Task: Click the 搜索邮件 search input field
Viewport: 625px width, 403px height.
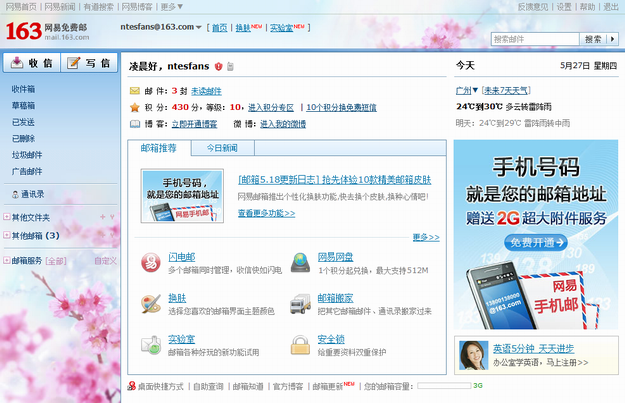Action: tap(535, 39)
